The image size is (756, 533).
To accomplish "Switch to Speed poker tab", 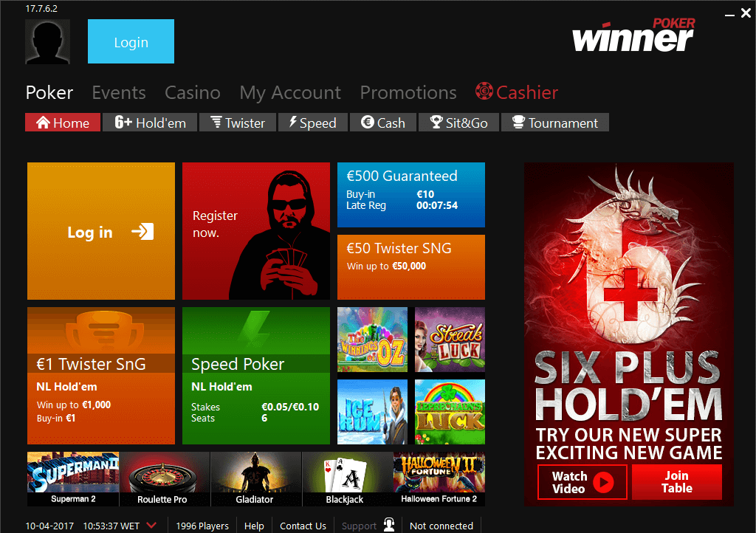I will pyautogui.click(x=313, y=123).
